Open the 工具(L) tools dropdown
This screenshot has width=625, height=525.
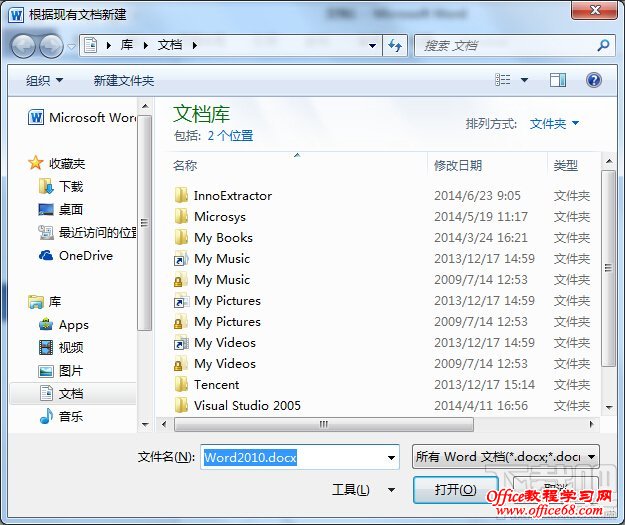[363, 489]
